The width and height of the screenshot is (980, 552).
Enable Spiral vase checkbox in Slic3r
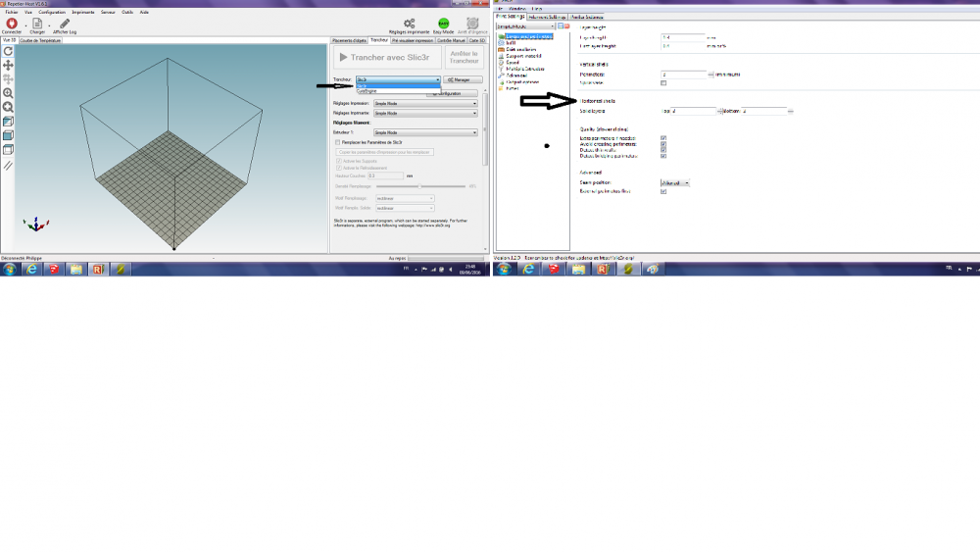point(663,82)
